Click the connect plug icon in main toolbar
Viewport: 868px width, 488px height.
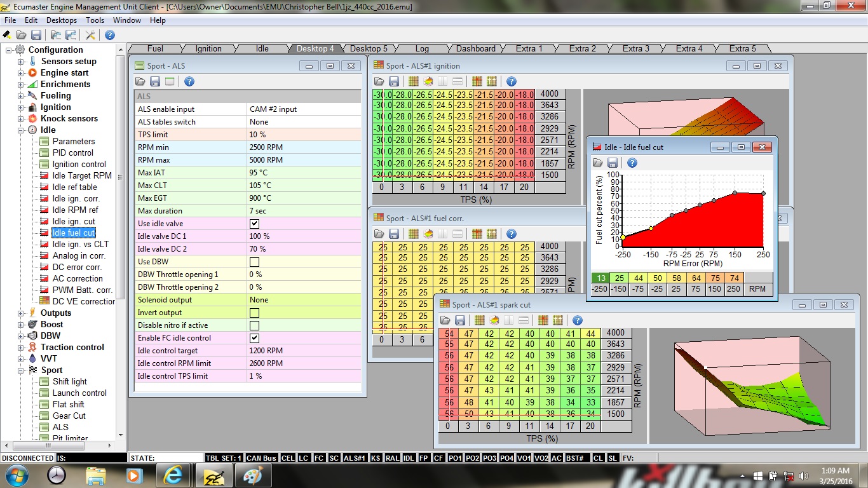[x=7, y=35]
